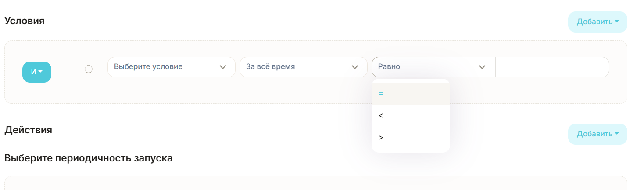Click caret beside 'Добавить' in Условия section
This screenshot has height=190, width=644.
tap(616, 22)
